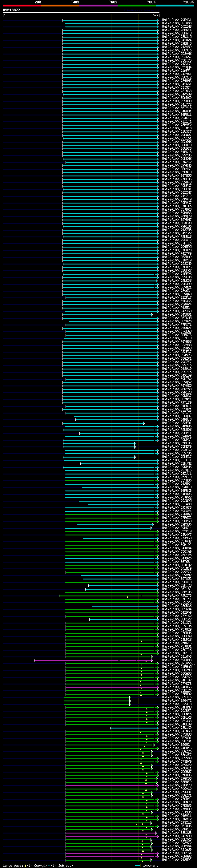Open hit UniRef100_Q8H6F4
Viewport: 197px width, 868px height.
click(177, 30)
